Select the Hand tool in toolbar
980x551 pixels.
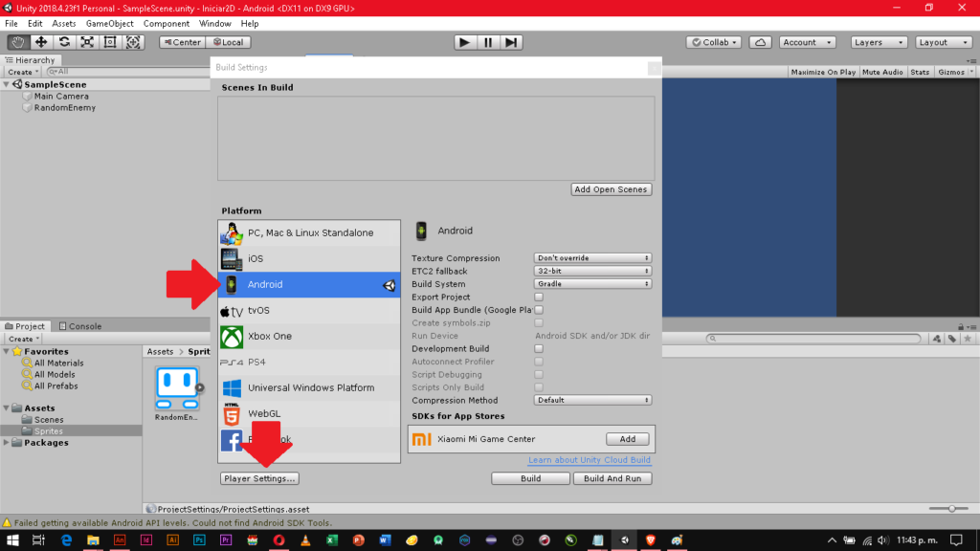point(18,42)
